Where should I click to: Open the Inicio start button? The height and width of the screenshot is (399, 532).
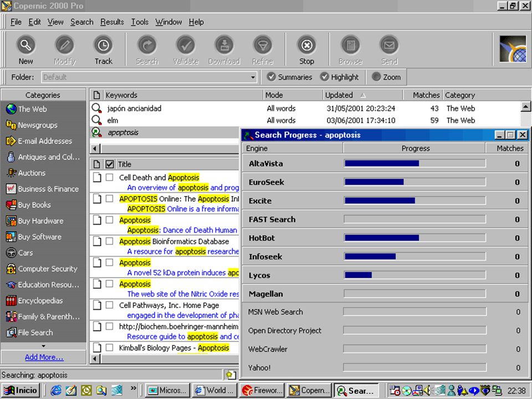21,390
